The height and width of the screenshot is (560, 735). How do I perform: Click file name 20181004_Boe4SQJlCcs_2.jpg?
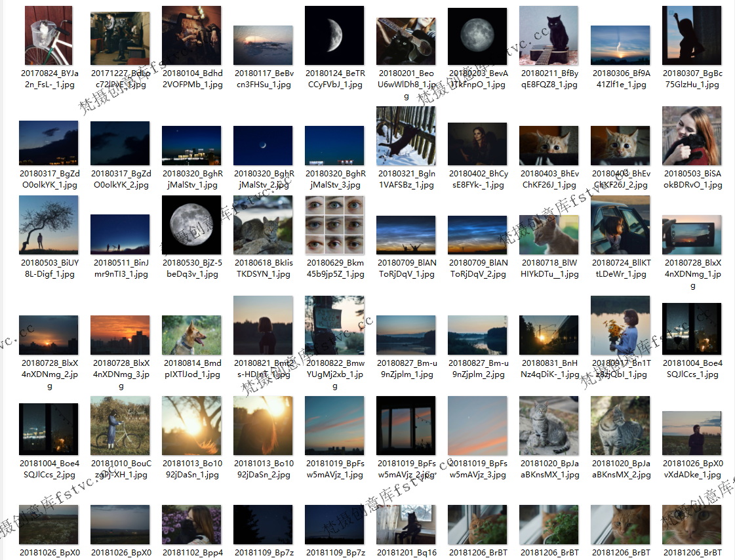(x=50, y=469)
